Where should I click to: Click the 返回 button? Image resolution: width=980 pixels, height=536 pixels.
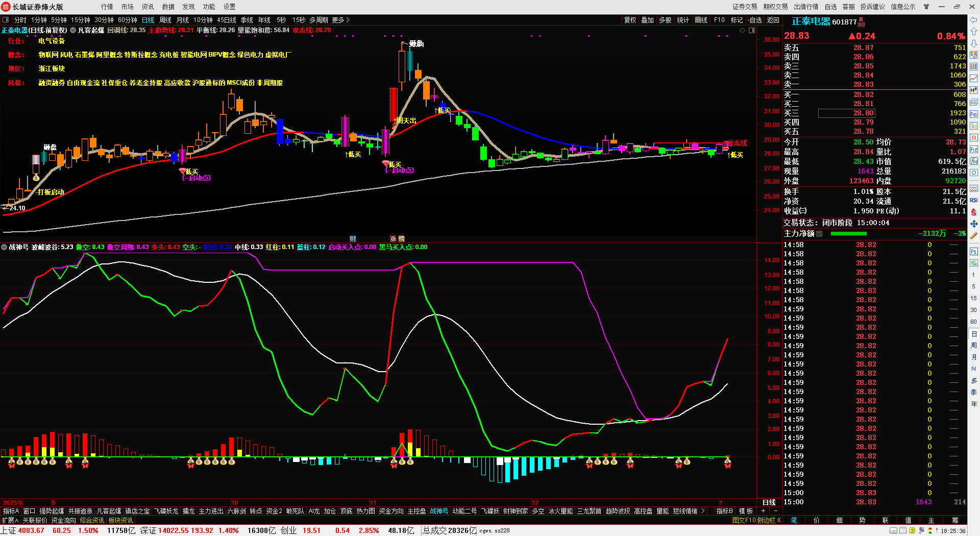pyautogui.click(x=773, y=20)
